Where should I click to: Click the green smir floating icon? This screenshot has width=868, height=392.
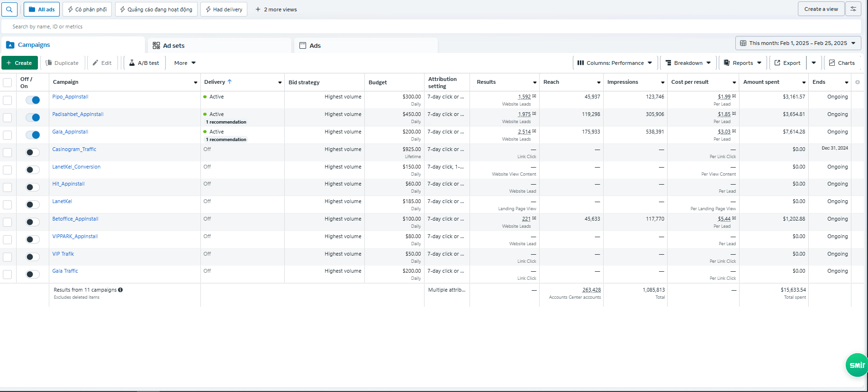pyautogui.click(x=857, y=365)
